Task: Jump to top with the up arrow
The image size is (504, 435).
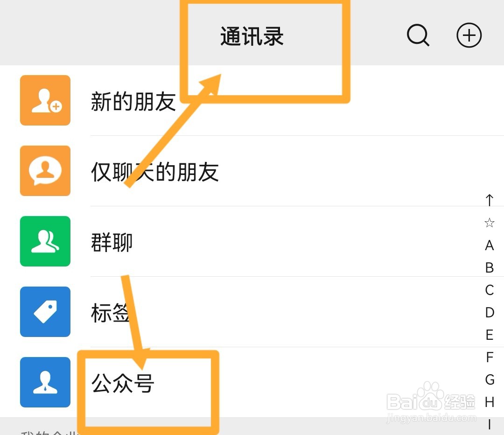Action: 489,200
